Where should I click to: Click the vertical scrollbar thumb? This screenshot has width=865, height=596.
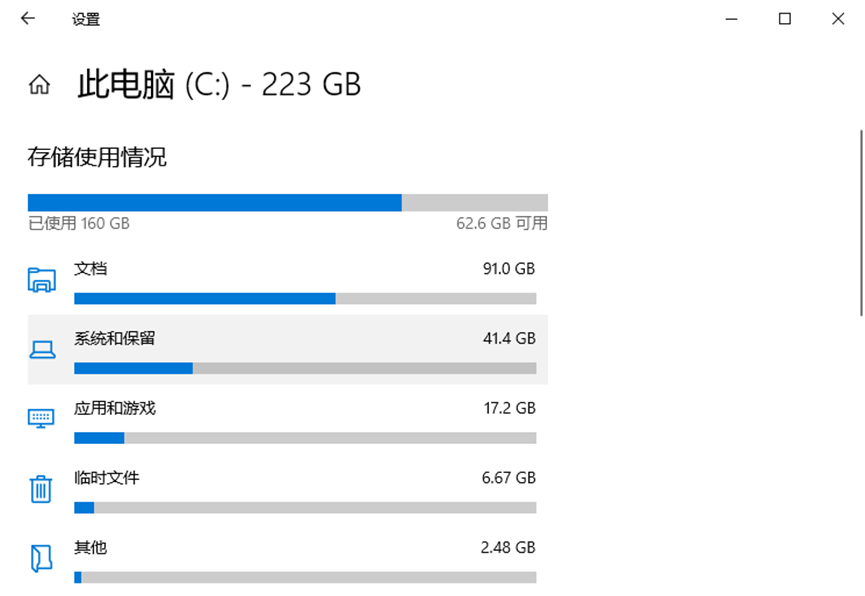(x=860, y=220)
